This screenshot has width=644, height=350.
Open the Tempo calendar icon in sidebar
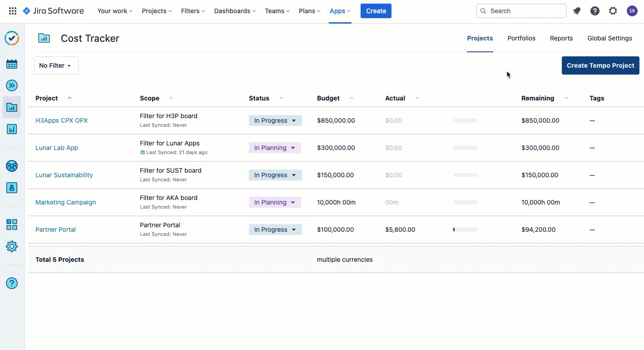(12, 64)
